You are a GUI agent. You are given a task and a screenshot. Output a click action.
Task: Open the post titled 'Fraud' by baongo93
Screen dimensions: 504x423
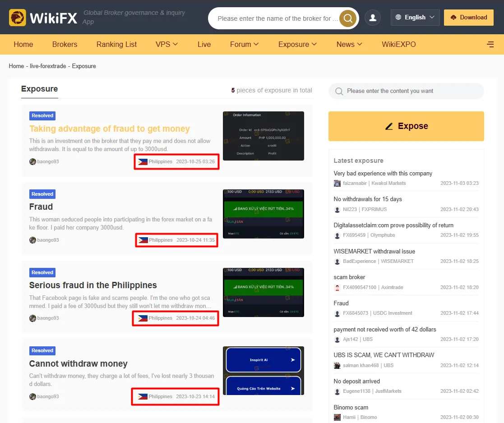pyautogui.click(x=41, y=207)
